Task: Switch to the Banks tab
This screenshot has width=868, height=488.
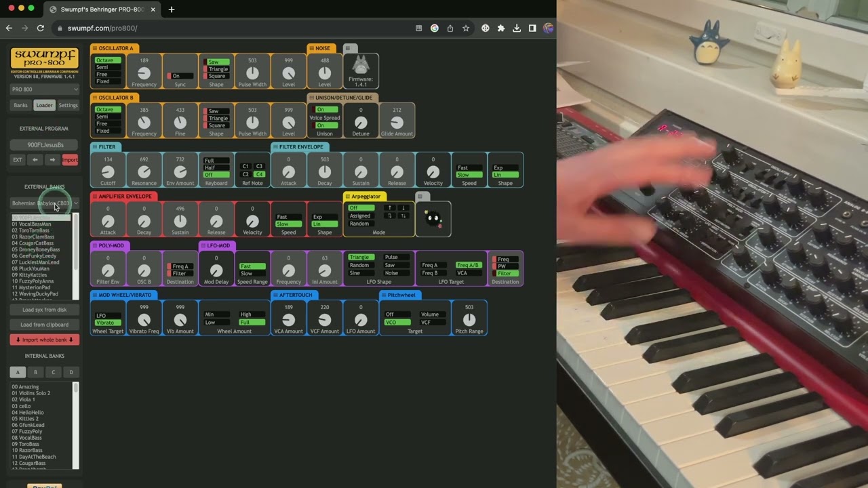Action: pos(21,105)
